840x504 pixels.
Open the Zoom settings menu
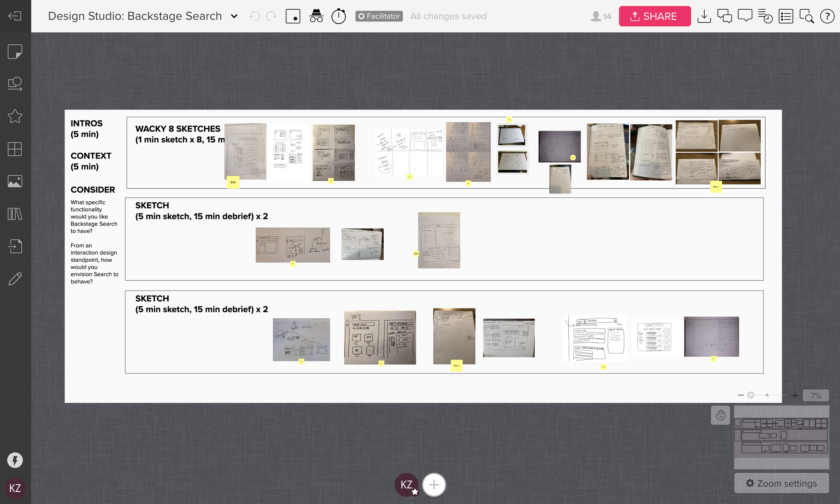[x=781, y=483]
